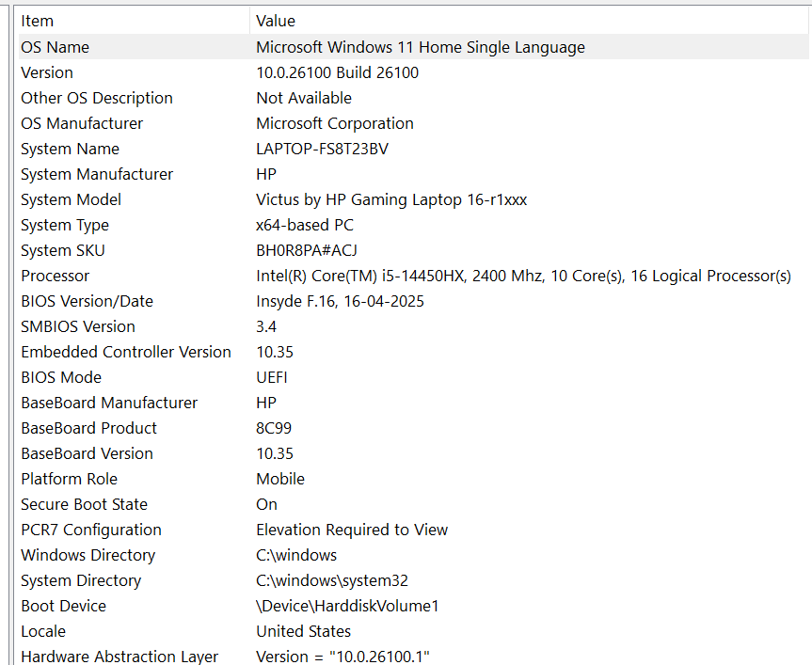Select the Version row showing Build 26100

point(47,72)
